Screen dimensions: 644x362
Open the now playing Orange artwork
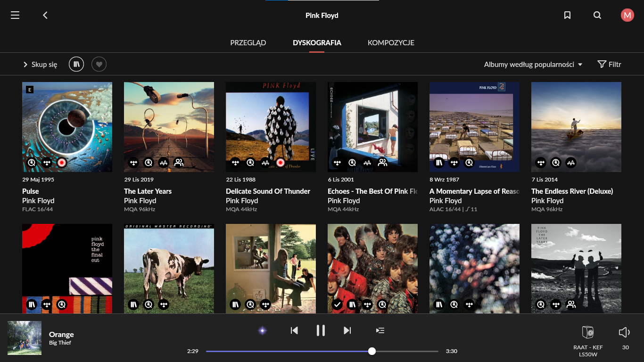(x=25, y=338)
